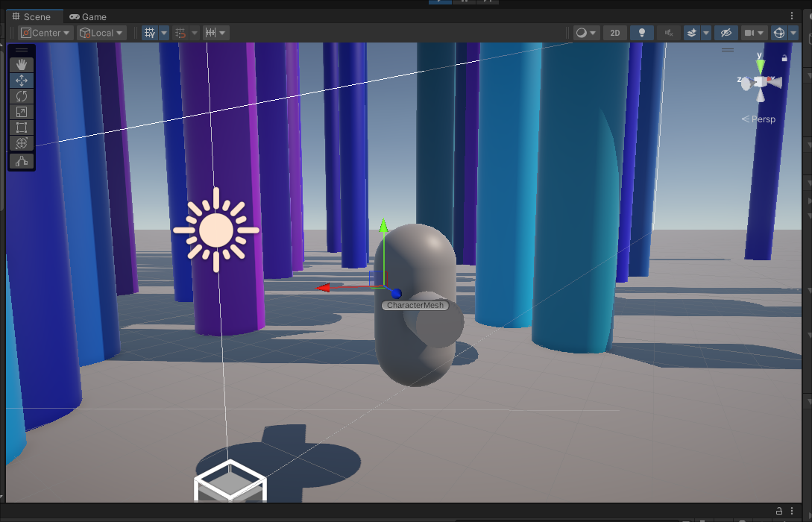Select the Move tool
Image resolution: width=812 pixels, height=522 pixels.
[x=21, y=81]
